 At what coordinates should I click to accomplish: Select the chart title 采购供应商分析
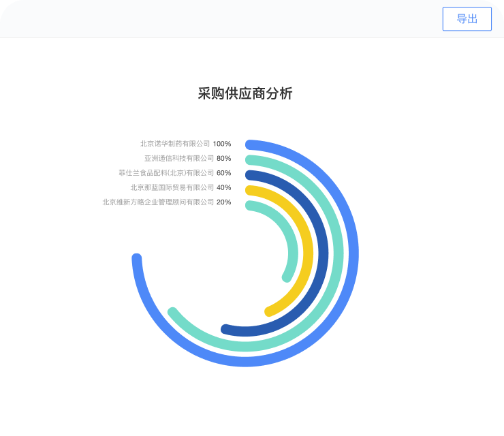pyautogui.click(x=245, y=93)
